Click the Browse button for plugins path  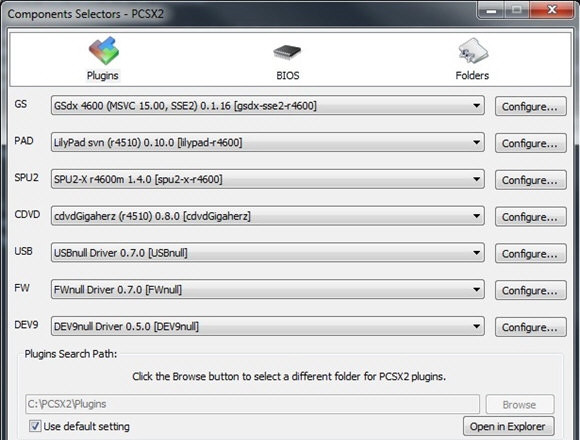(x=520, y=405)
